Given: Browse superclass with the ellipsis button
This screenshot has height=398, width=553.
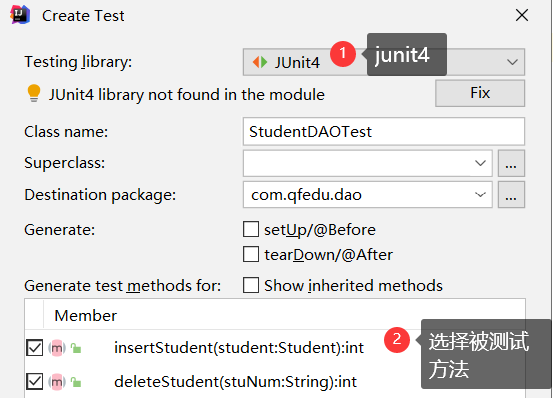Looking at the screenshot, I should point(511,163).
